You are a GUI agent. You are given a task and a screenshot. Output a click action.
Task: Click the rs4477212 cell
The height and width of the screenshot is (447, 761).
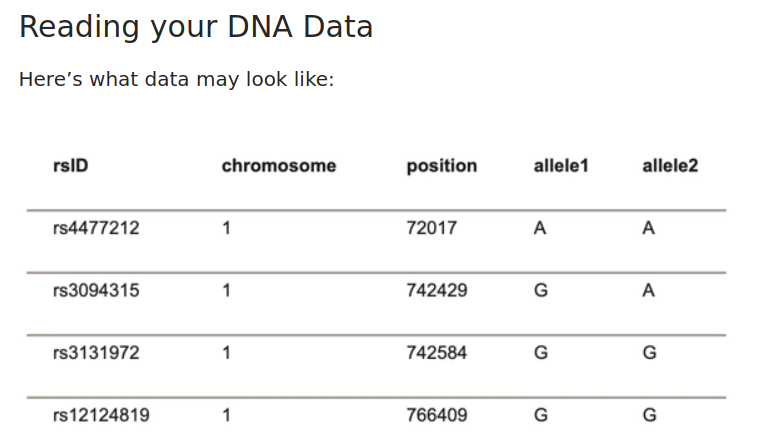click(96, 228)
